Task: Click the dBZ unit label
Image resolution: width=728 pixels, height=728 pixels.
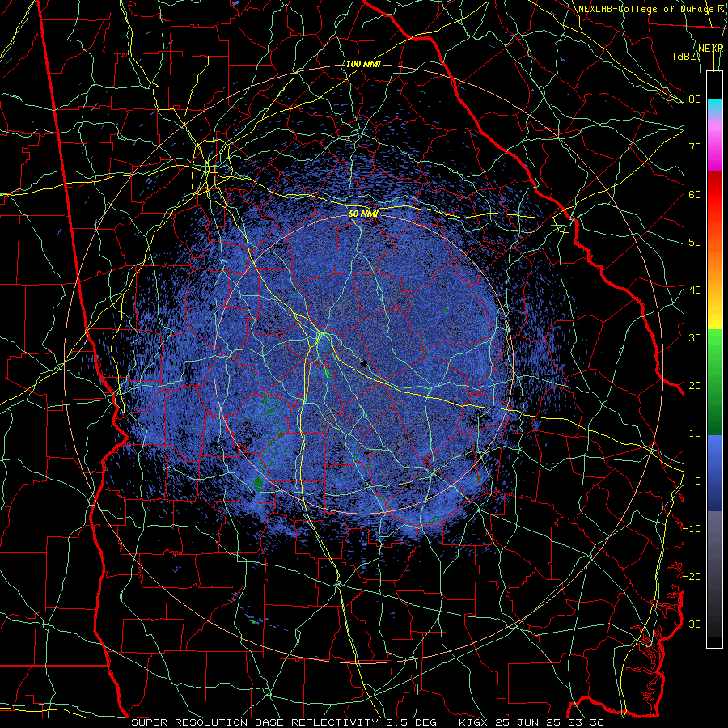Action: click(687, 57)
